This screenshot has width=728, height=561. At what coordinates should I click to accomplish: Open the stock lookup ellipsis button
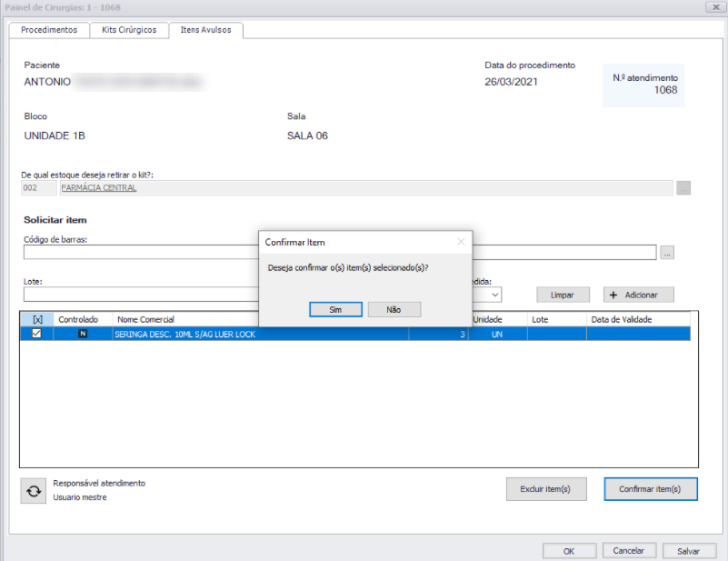tap(683, 187)
